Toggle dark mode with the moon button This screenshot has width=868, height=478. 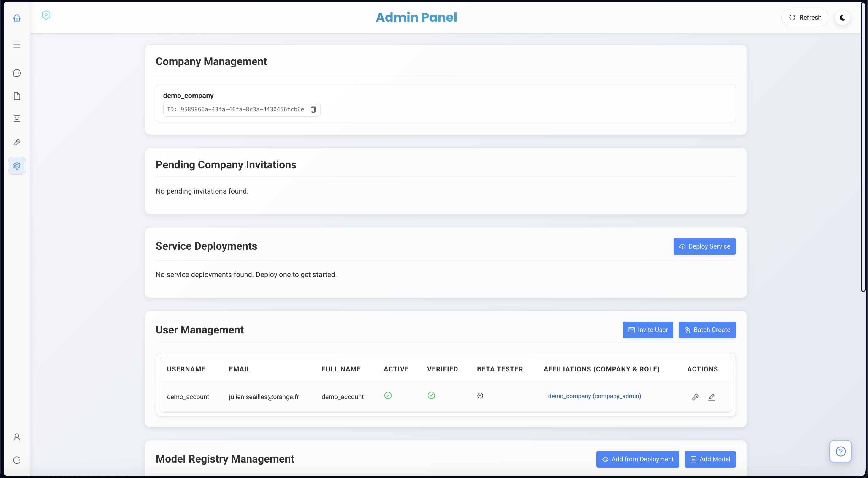click(842, 18)
